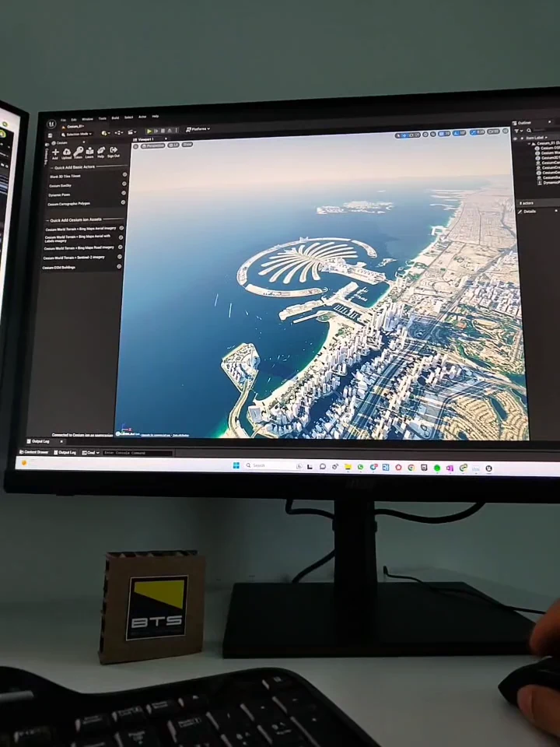Add Dynamic Pawn via its plus icon

124,193
